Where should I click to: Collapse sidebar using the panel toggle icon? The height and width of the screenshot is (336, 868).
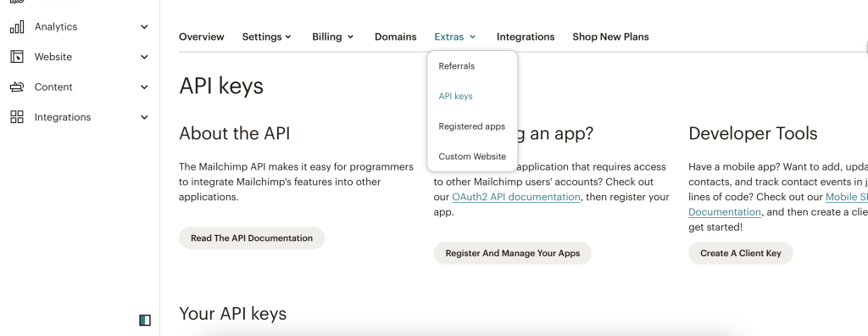(145, 320)
